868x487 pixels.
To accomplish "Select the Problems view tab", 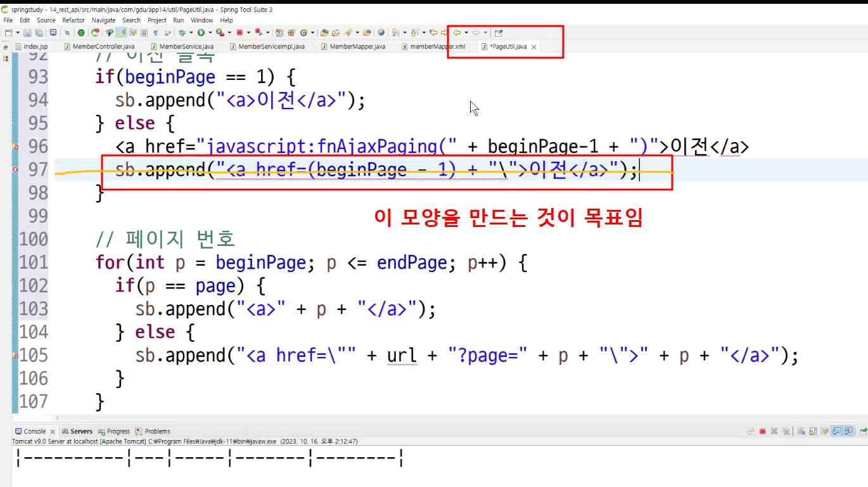I will click(x=153, y=431).
